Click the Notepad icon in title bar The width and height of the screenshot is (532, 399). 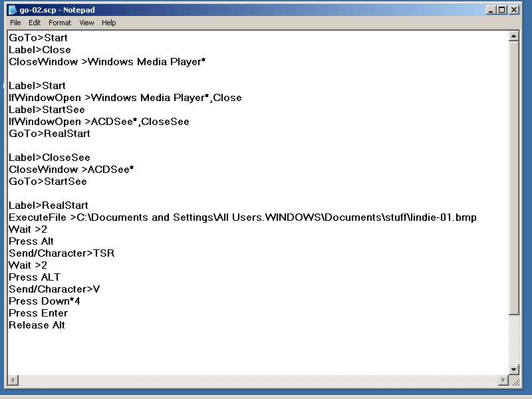point(11,9)
